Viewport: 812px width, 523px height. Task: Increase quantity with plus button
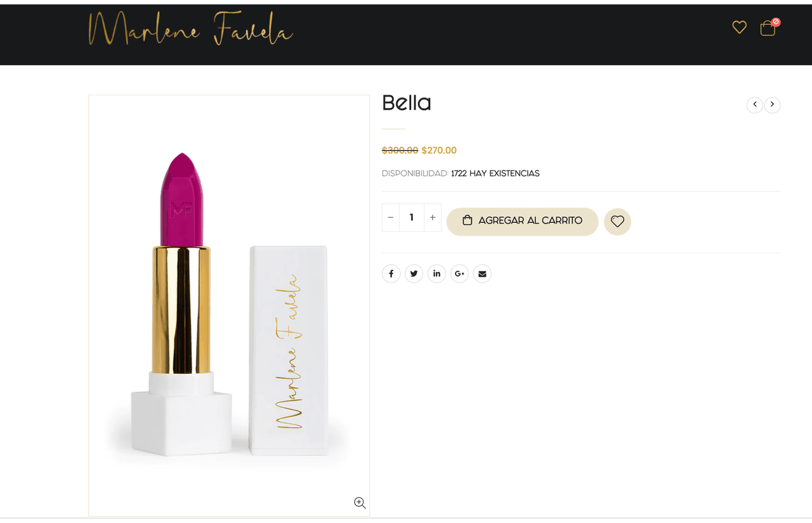click(x=433, y=218)
